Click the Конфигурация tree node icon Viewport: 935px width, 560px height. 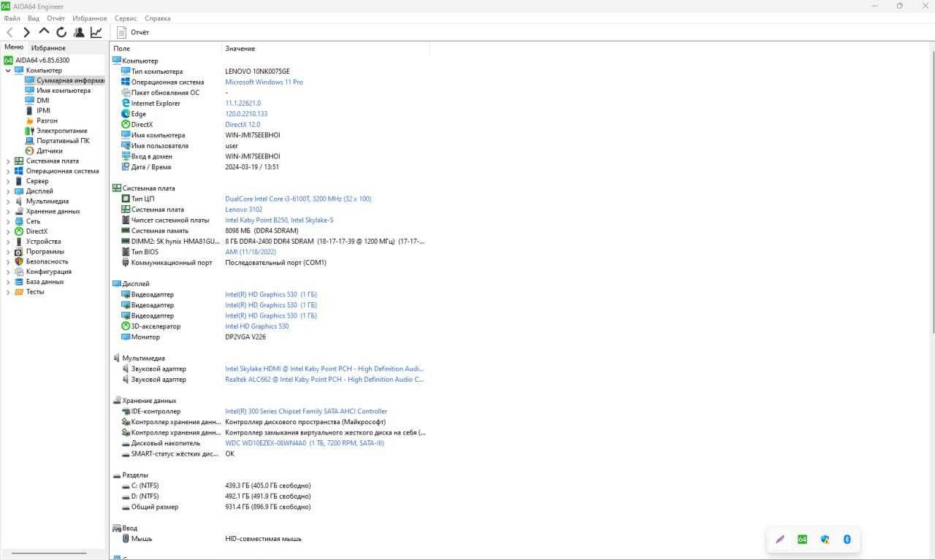pos(19,272)
